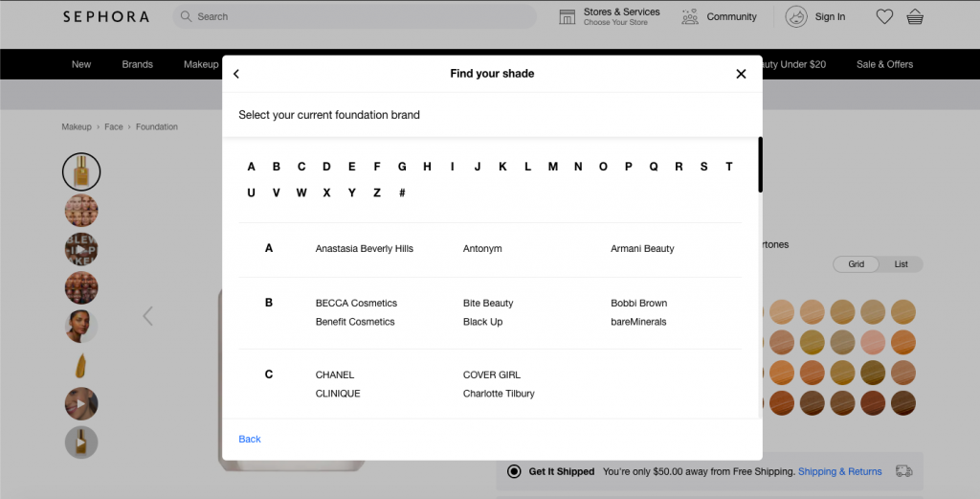Choose Anastasia Beverly Hills brand
980x499 pixels.
[365, 248]
